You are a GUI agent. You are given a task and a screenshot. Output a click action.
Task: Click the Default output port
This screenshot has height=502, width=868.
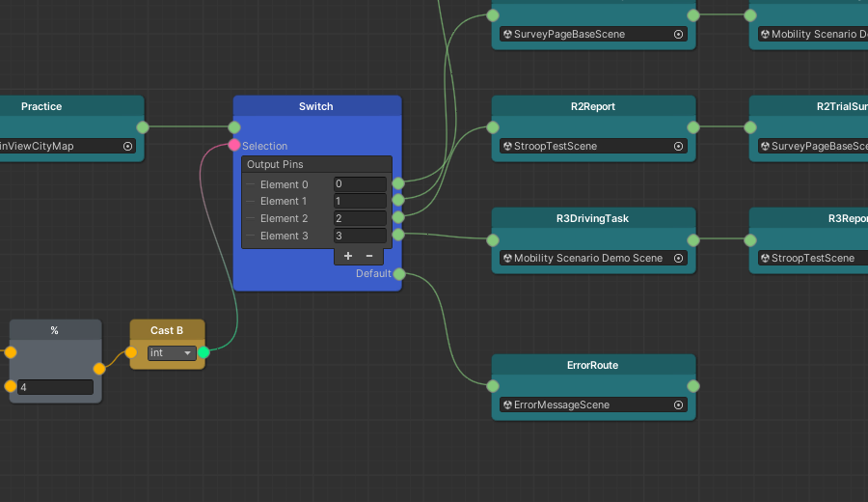coord(399,274)
